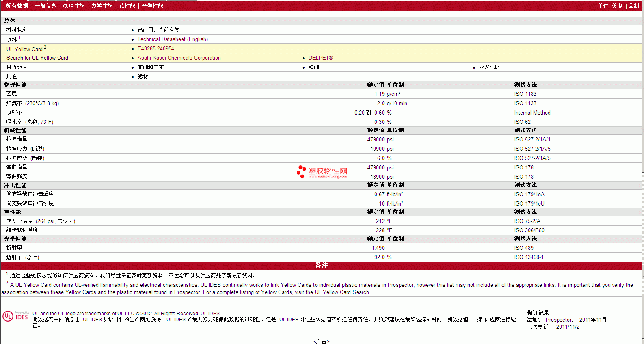Image resolution: width=644 pixels, height=344 pixels.
Task: Select test method ISO 179/1eA
Action: pos(529,194)
